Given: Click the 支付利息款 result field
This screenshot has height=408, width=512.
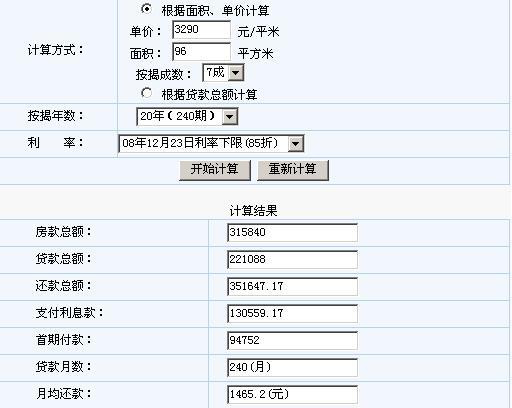Looking at the screenshot, I should (292, 313).
